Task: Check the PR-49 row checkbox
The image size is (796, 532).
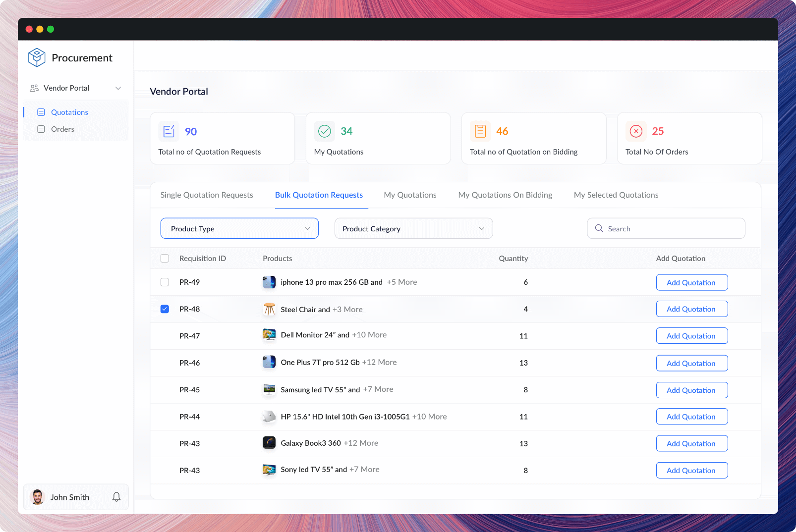Action: click(x=165, y=282)
